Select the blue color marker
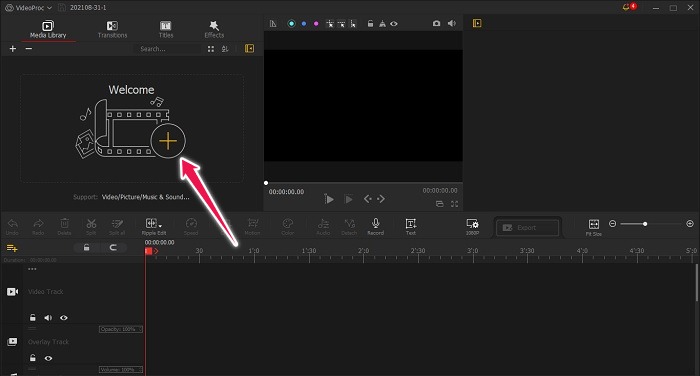 tap(304, 24)
